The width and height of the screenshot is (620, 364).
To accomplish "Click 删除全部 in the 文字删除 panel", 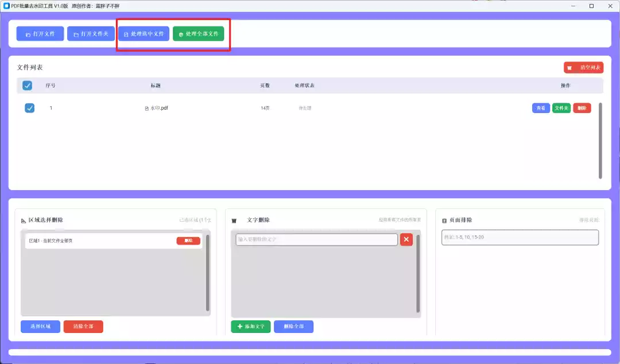I will click(293, 327).
